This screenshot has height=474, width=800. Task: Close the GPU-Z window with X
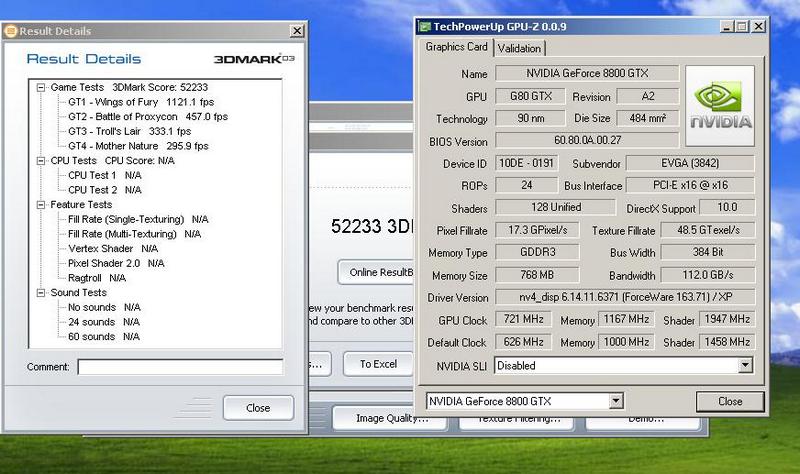(759, 27)
